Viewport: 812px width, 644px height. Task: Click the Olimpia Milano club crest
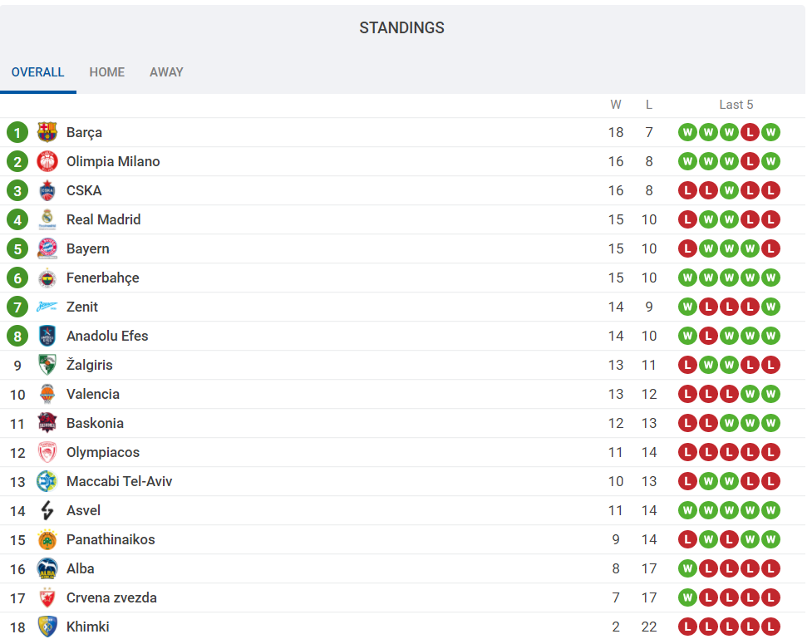click(x=47, y=161)
